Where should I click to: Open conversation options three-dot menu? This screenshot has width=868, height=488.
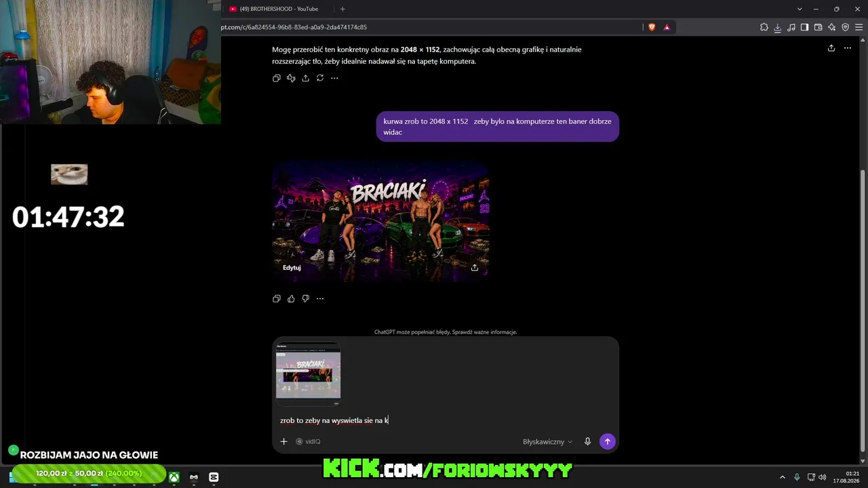(x=848, y=48)
